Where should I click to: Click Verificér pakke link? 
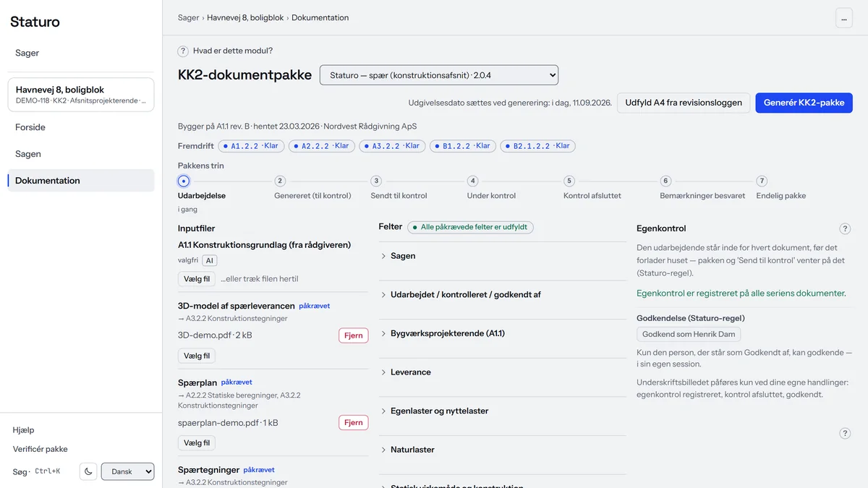pos(40,449)
